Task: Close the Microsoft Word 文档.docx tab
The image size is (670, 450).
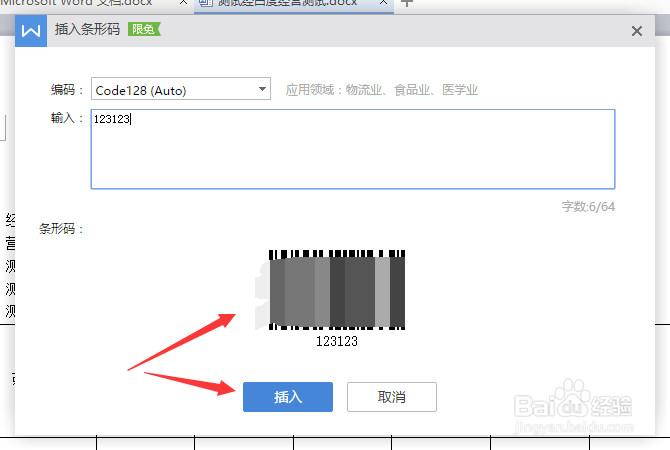Action: pos(183,3)
